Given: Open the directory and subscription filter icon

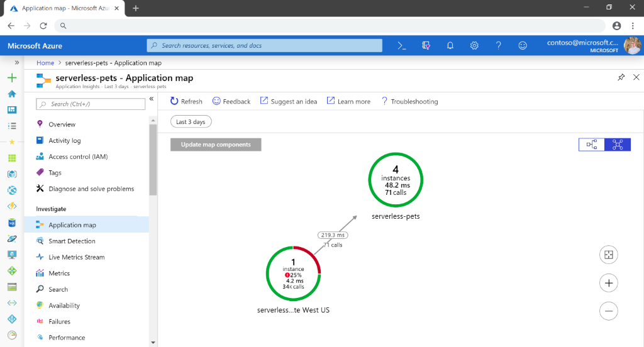Looking at the screenshot, I should [426, 46].
